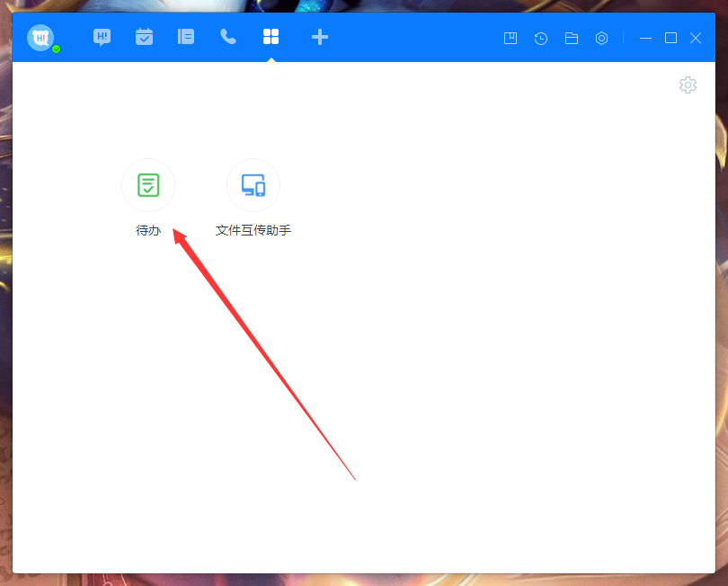Switch to the Hi messages tab
The image size is (728, 586).
(x=102, y=37)
